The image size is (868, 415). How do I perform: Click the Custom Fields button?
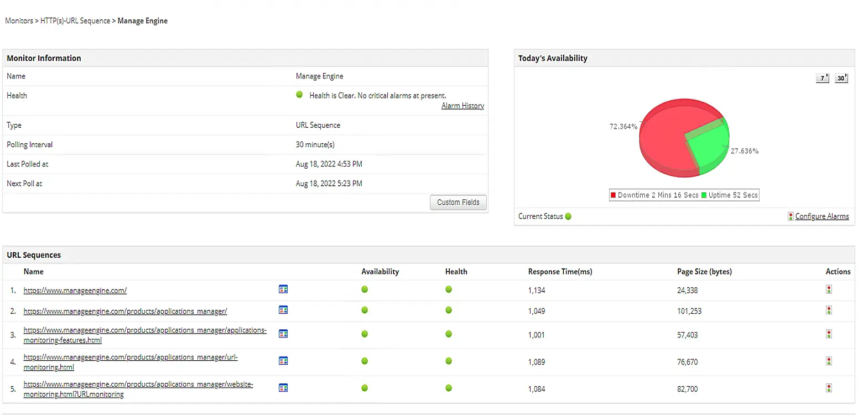[458, 203]
